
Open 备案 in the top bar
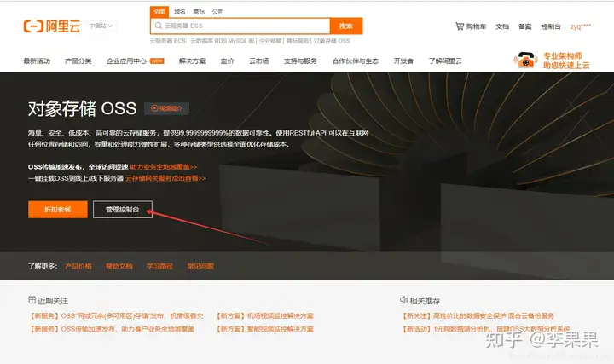coord(524,26)
